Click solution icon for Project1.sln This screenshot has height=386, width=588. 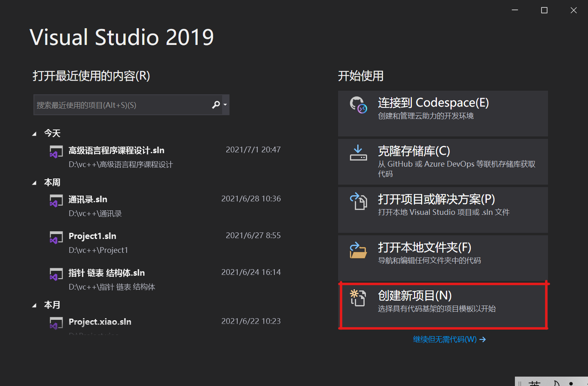56,237
